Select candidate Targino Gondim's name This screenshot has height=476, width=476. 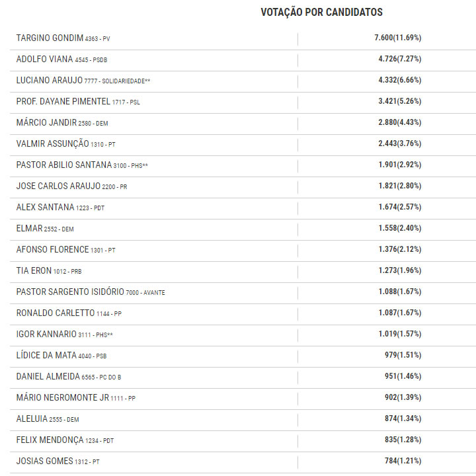pos(50,38)
